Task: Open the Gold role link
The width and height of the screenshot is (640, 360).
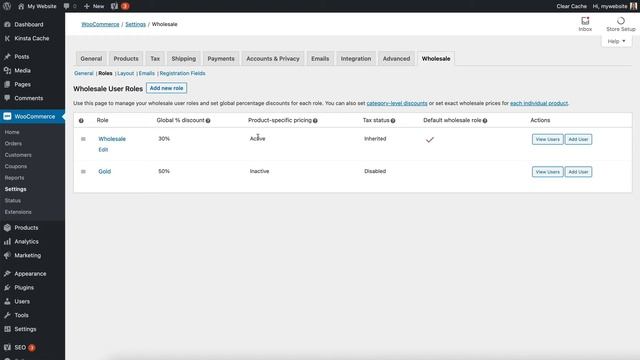Action: coord(104,172)
